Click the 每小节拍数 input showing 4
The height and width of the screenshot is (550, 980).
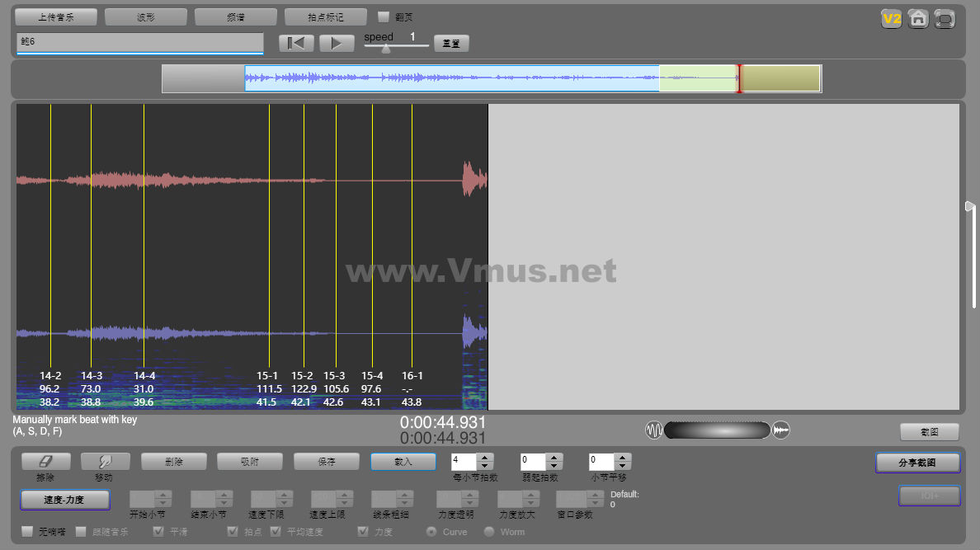[464, 462]
